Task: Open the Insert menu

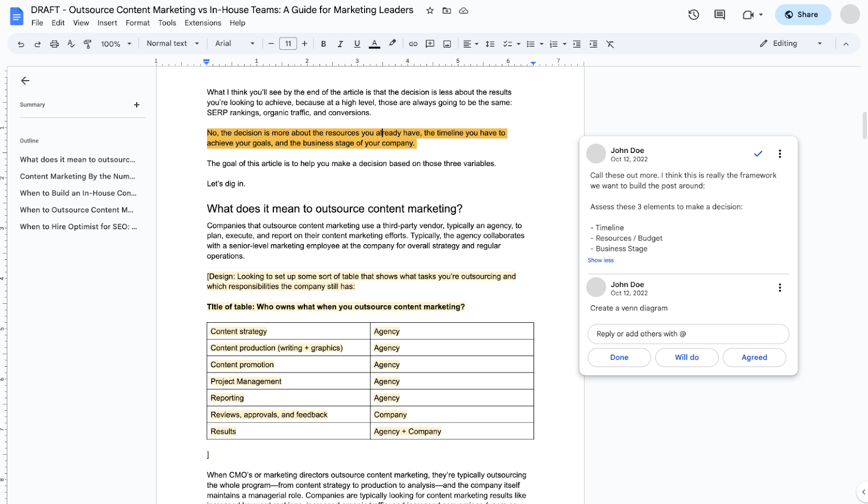Action: (107, 23)
